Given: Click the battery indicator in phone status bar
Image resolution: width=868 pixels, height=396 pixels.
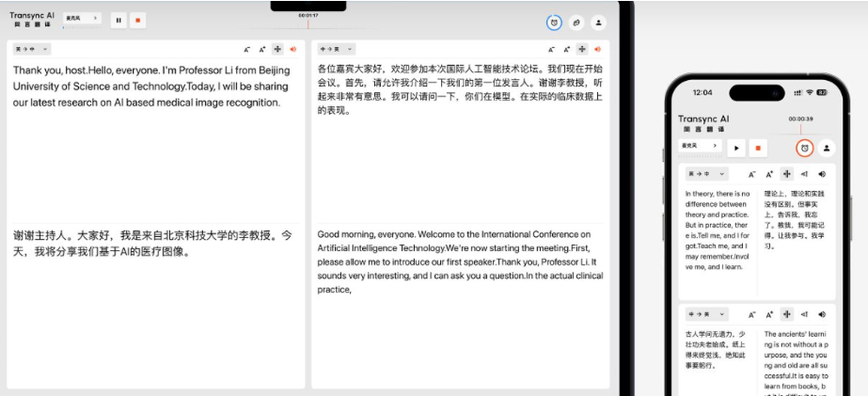Looking at the screenshot, I should pos(822,93).
